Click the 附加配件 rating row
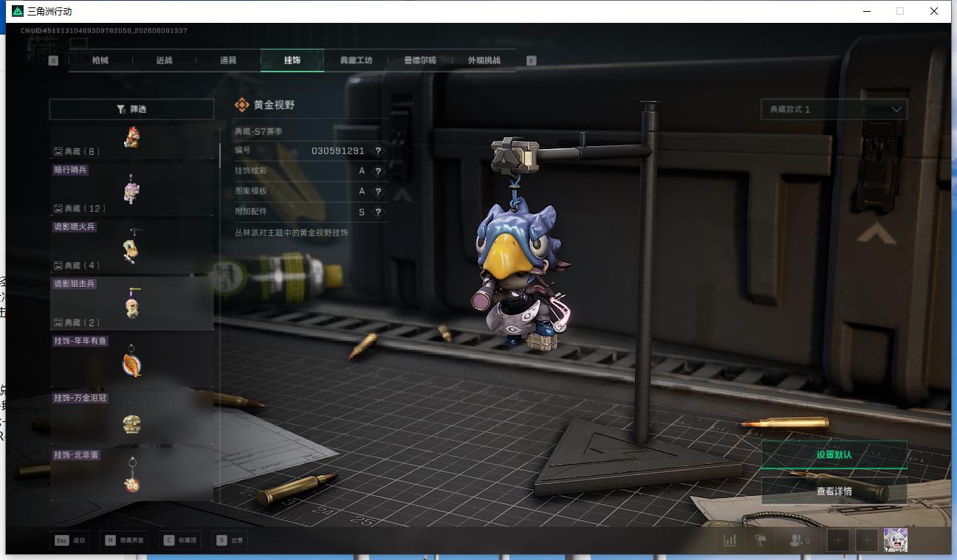Image resolution: width=957 pixels, height=560 pixels. (311, 212)
